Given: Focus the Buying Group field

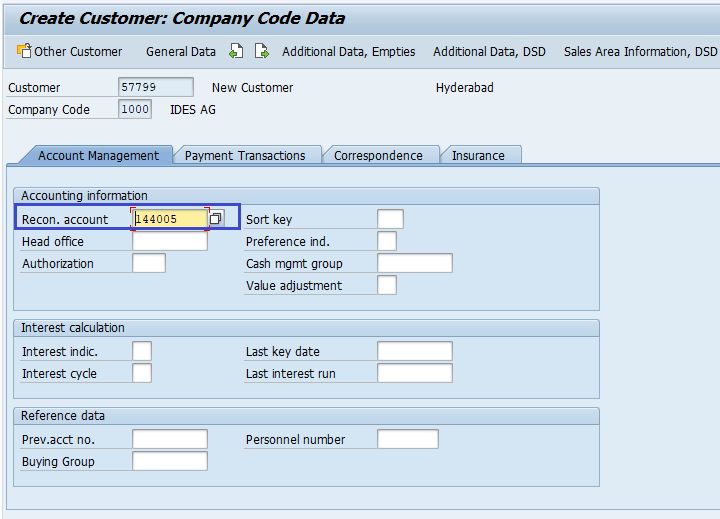Looking at the screenshot, I should click(x=170, y=461).
